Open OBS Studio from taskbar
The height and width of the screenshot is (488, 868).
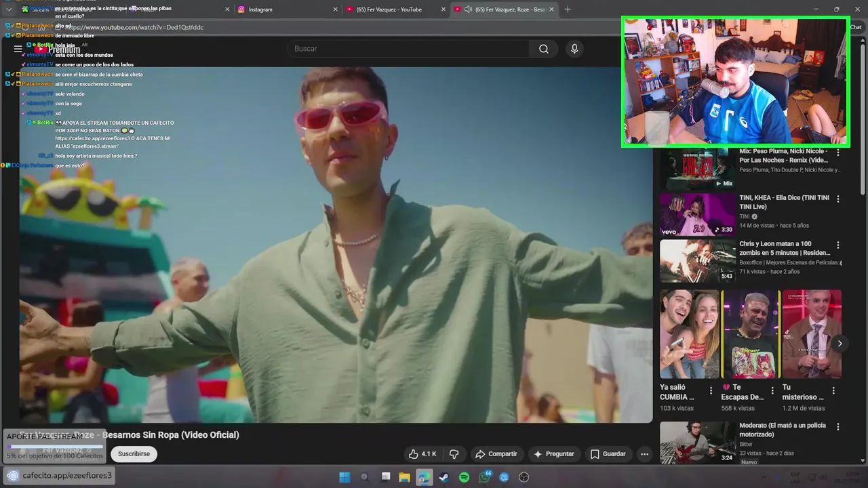(x=524, y=477)
